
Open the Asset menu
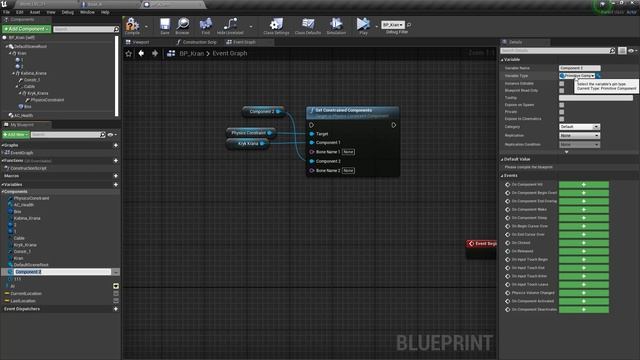coord(35,12)
